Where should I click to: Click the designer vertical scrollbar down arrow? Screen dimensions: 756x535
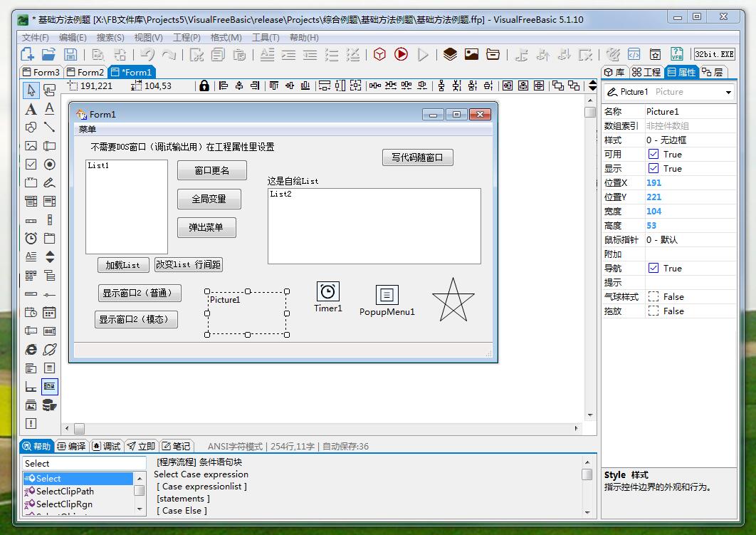pyautogui.click(x=590, y=415)
